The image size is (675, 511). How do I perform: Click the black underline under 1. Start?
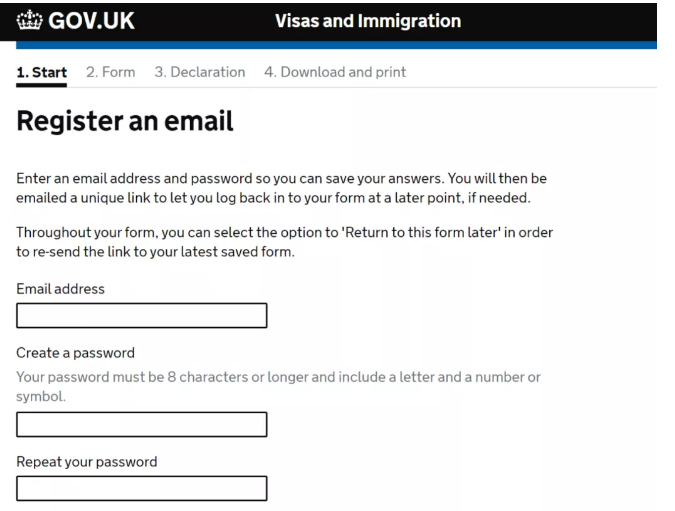[x=41, y=85]
